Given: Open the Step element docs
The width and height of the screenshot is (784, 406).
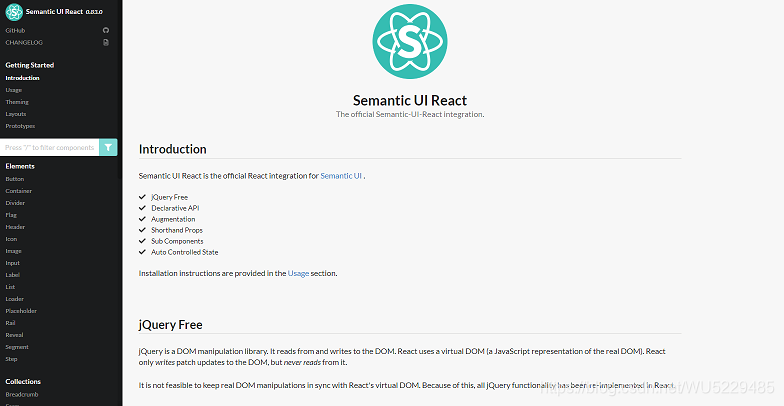Looking at the screenshot, I should [x=11, y=359].
